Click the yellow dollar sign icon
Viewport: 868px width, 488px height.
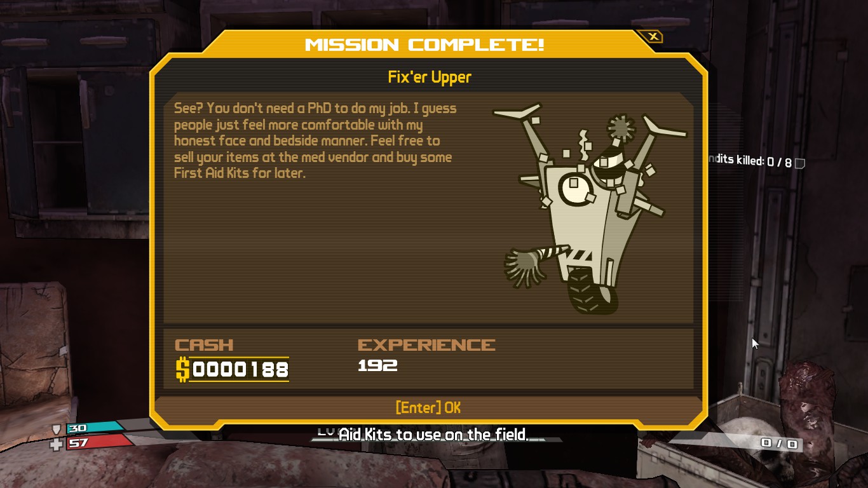[182, 369]
